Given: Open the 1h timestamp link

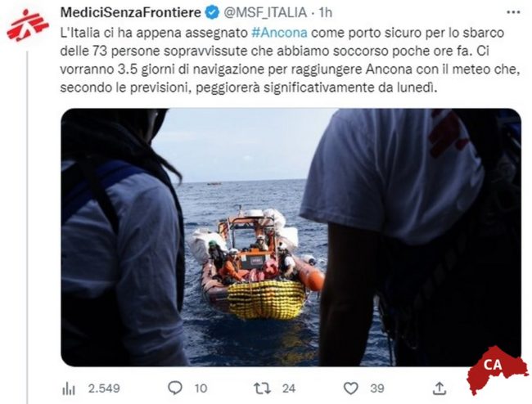Looking at the screenshot, I should coord(325,13).
